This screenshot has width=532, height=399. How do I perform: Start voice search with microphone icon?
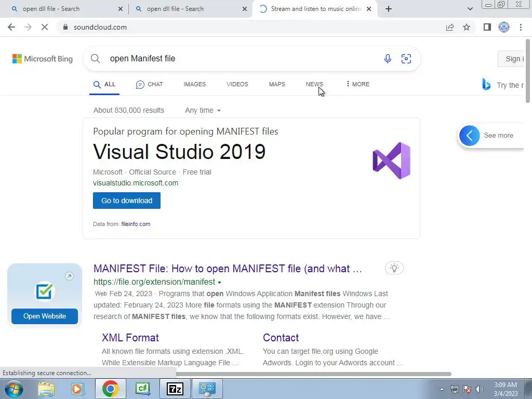[x=388, y=58]
